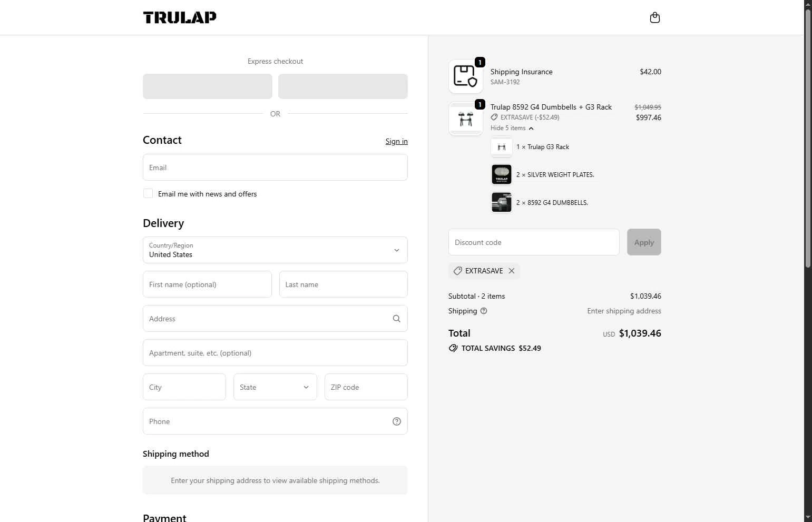Click the Trulap G3 Rack item thumbnail

point(502,147)
